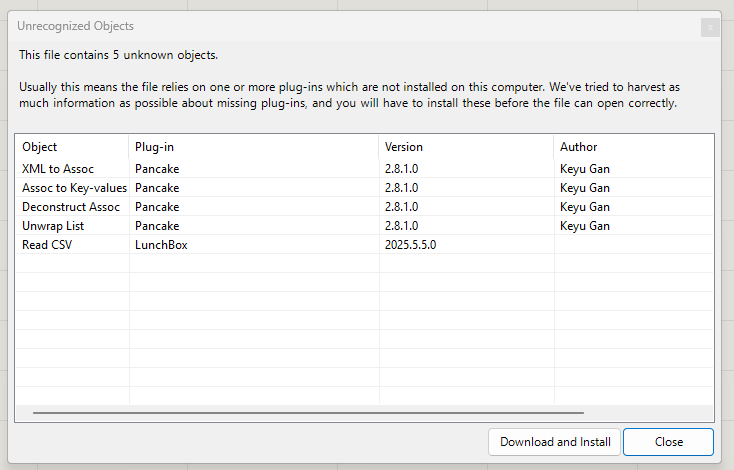Viewport: 734px width, 470px height.
Task: Click the 2025.5.5.0 version cell
Action: tap(410, 245)
